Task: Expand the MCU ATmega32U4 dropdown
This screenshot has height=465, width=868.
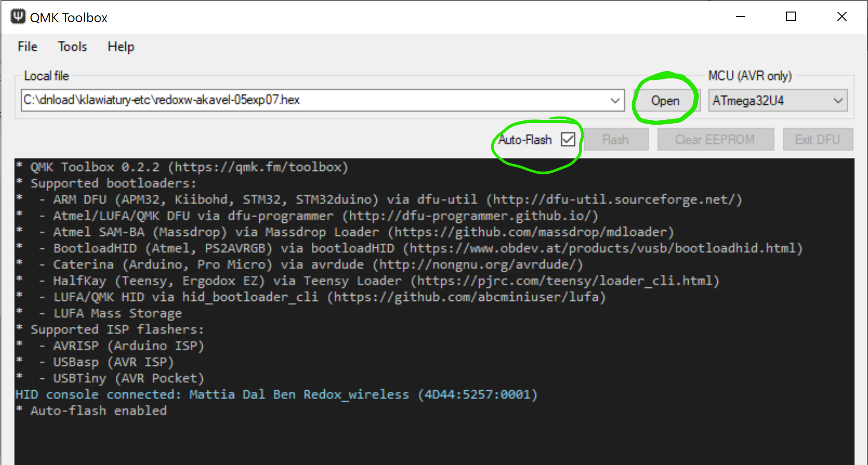Action: [x=838, y=101]
